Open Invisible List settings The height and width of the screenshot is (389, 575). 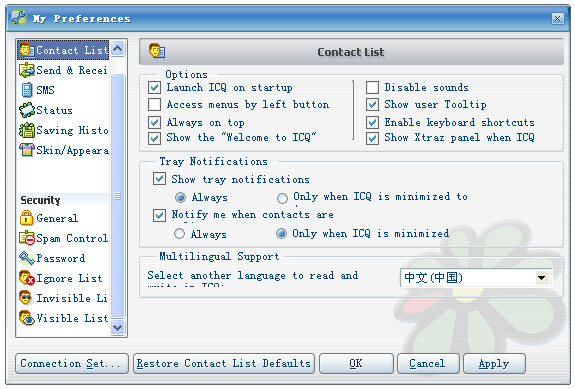[63, 298]
